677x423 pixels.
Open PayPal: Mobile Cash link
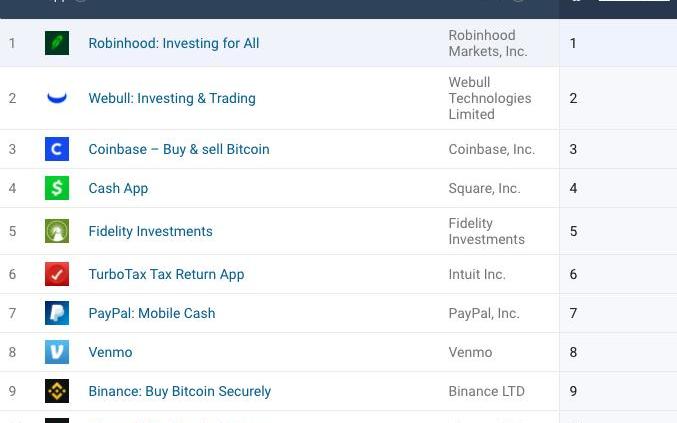[152, 313]
